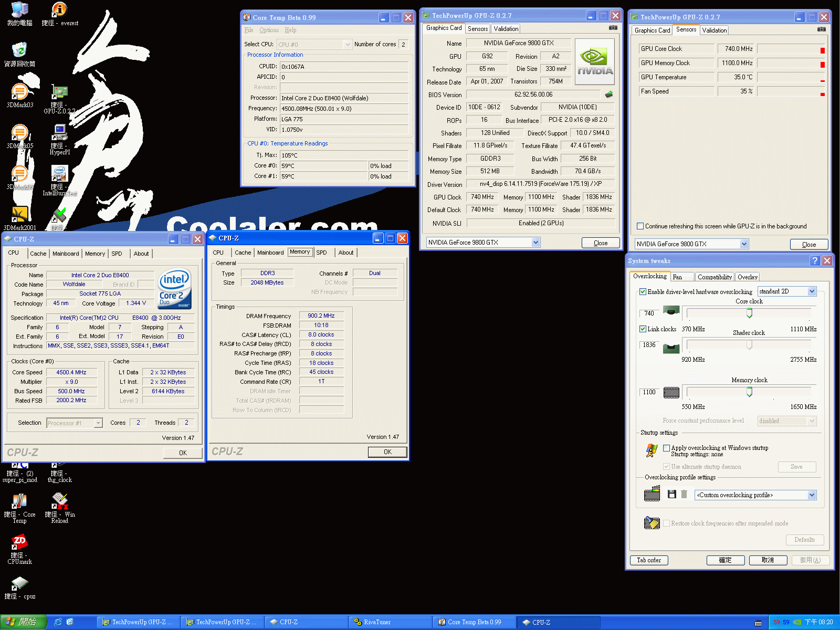
Task: Open My Computer desktop icon
Action: pos(19,14)
